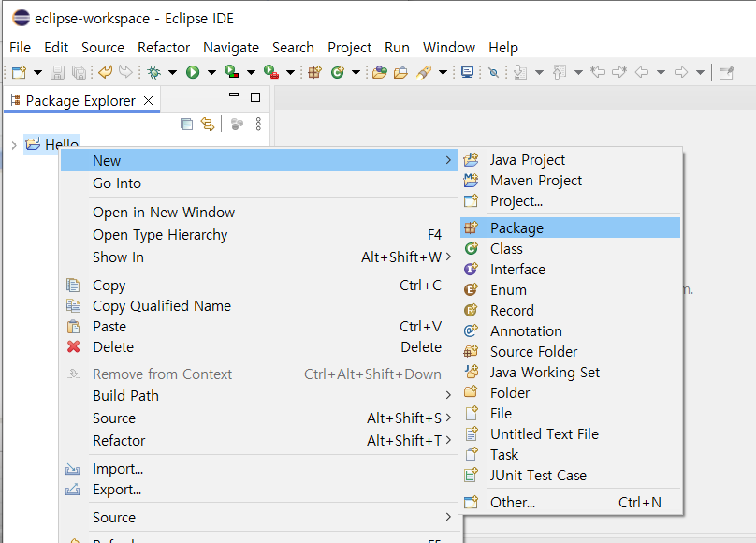Open Package Explorer View Menu dots
Image resolution: width=756 pixels, height=543 pixels.
coord(258,124)
